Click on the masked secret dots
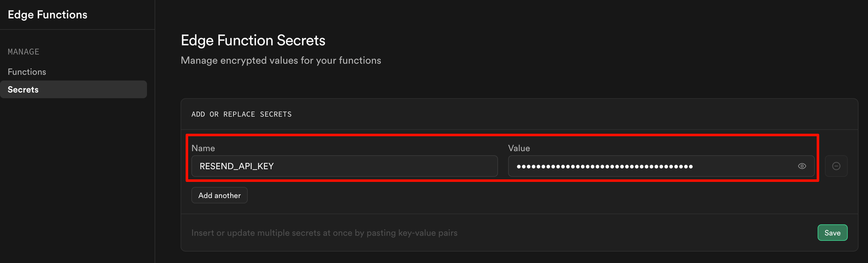The image size is (868, 263). pyautogui.click(x=604, y=166)
